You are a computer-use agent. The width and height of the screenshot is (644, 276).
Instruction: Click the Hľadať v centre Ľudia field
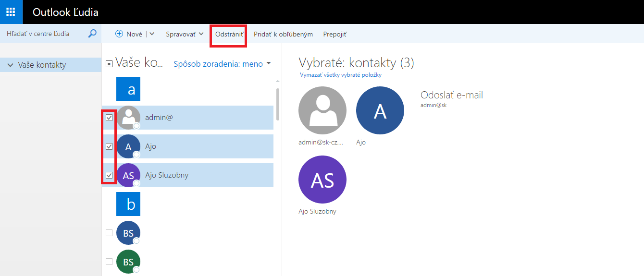pyautogui.click(x=44, y=34)
